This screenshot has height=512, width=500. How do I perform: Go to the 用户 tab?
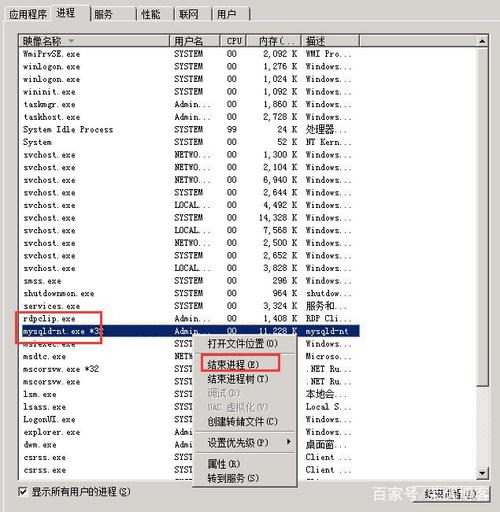[x=226, y=14]
